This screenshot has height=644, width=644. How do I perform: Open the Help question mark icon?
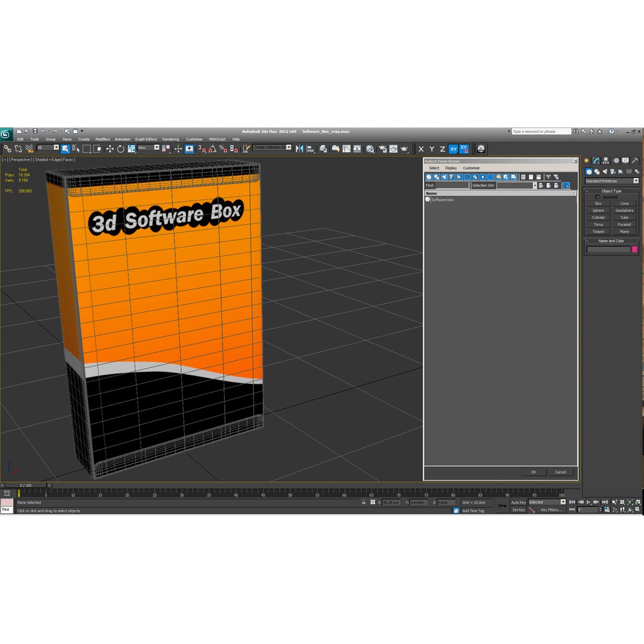pos(611,131)
